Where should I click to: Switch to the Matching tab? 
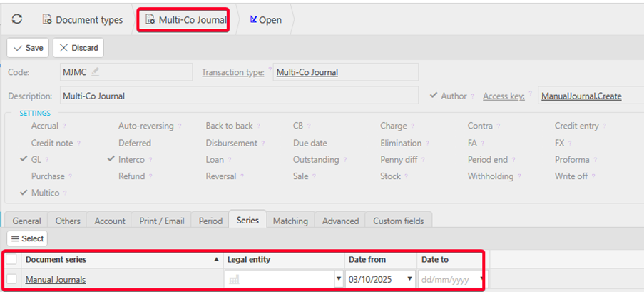coord(290,221)
